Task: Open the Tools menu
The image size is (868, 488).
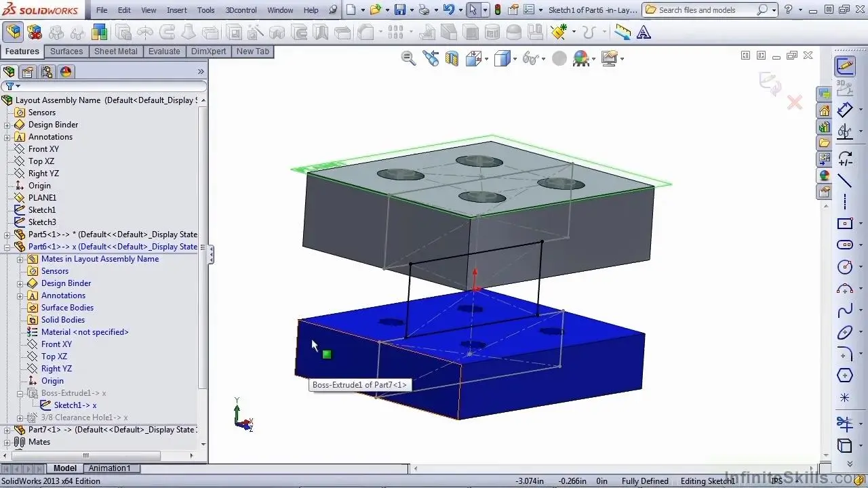Action: 206,10
